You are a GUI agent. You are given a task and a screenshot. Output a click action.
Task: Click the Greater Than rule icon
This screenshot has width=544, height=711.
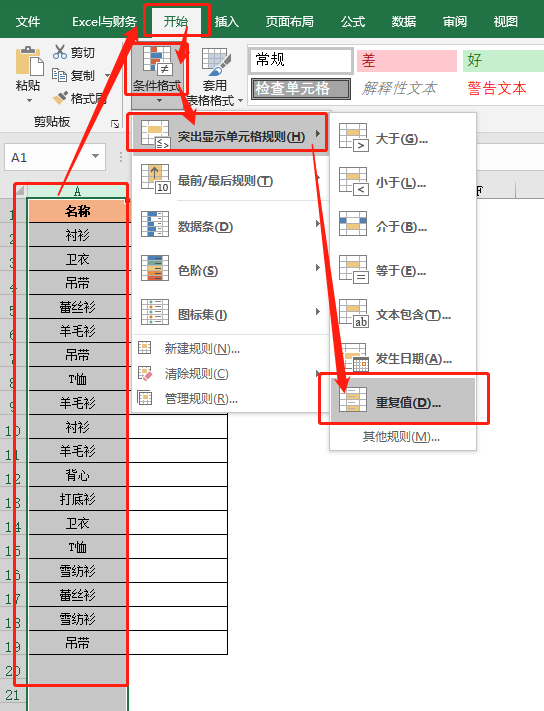(354, 137)
